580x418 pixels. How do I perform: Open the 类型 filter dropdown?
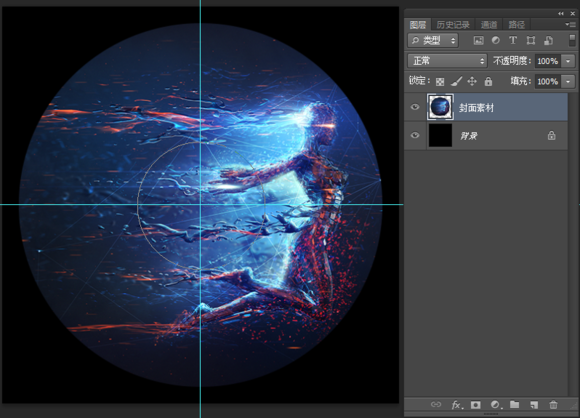click(x=433, y=40)
